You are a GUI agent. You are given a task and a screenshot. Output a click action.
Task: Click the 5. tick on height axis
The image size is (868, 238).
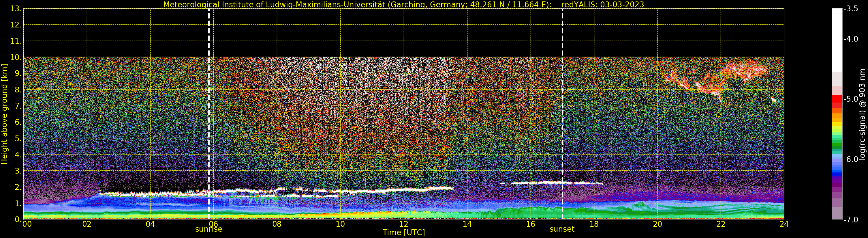click(18, 139)
